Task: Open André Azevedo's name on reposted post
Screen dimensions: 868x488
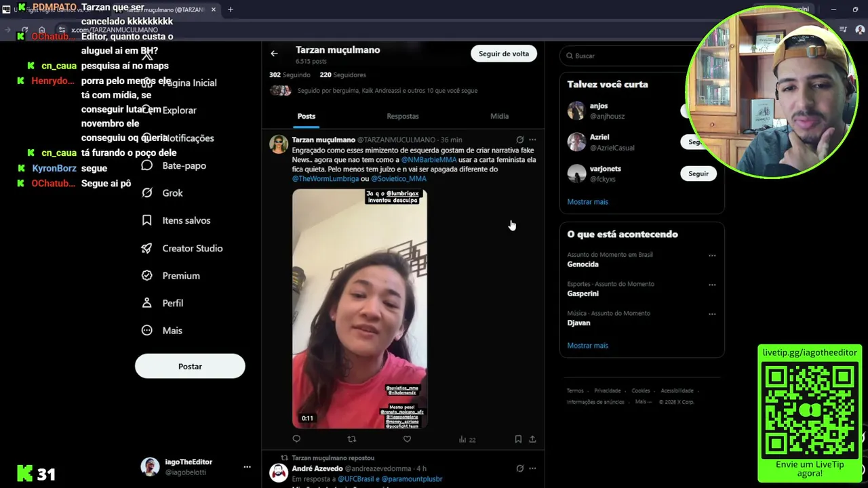Action: click(317, 468)
